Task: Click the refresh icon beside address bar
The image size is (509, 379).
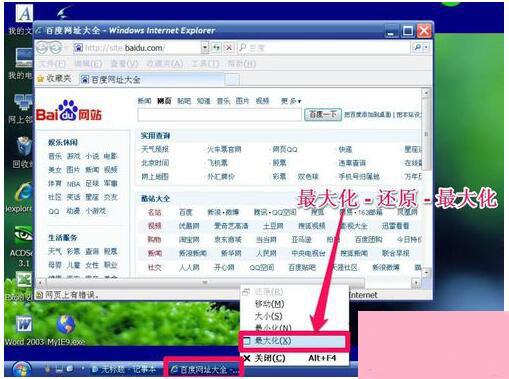Action: click(216, 48)
